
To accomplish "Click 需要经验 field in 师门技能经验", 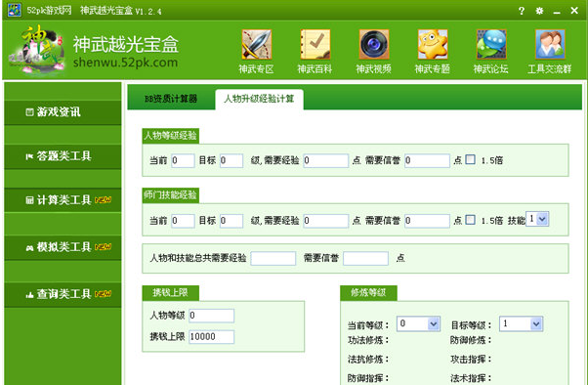I will coord(326,221).
